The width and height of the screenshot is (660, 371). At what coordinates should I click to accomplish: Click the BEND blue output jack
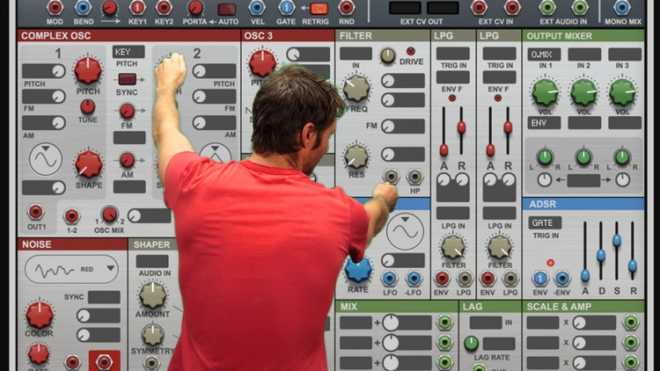click(x=83, y=7)
